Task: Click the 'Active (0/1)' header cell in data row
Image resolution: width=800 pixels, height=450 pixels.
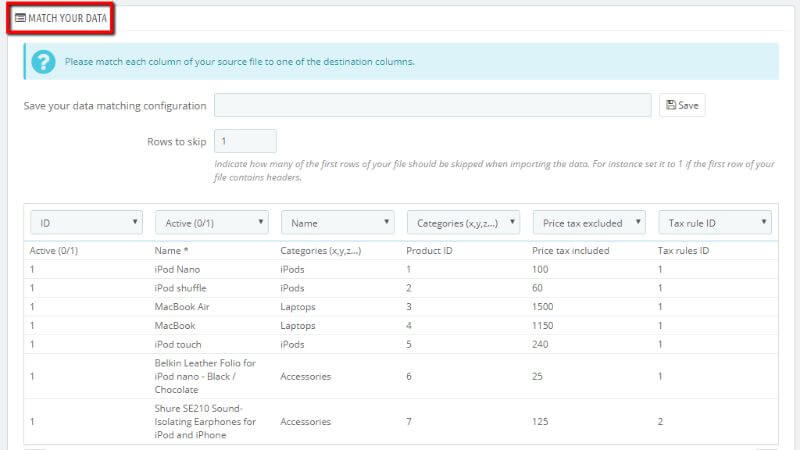Action: coord(54,251)
